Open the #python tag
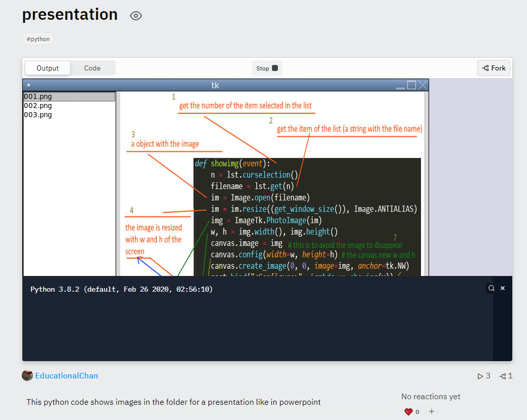The image size is (527, 420). coord(38,39)
